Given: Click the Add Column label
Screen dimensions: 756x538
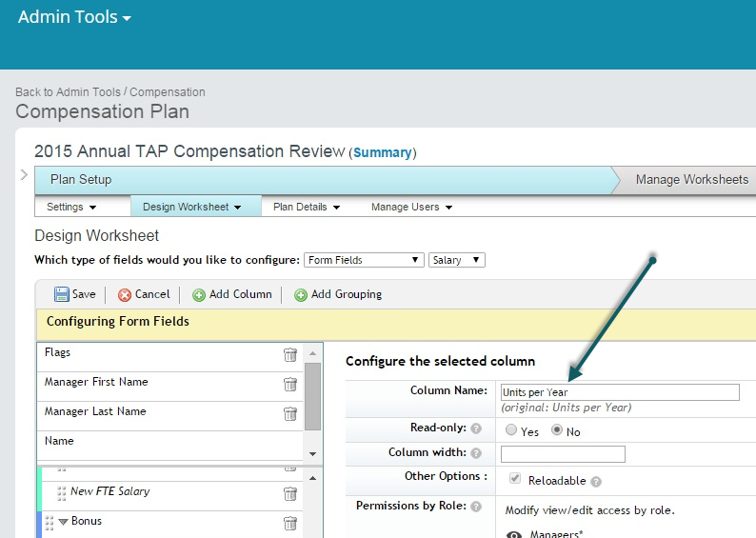Looking at the screenshot, I should coord(241,294).
